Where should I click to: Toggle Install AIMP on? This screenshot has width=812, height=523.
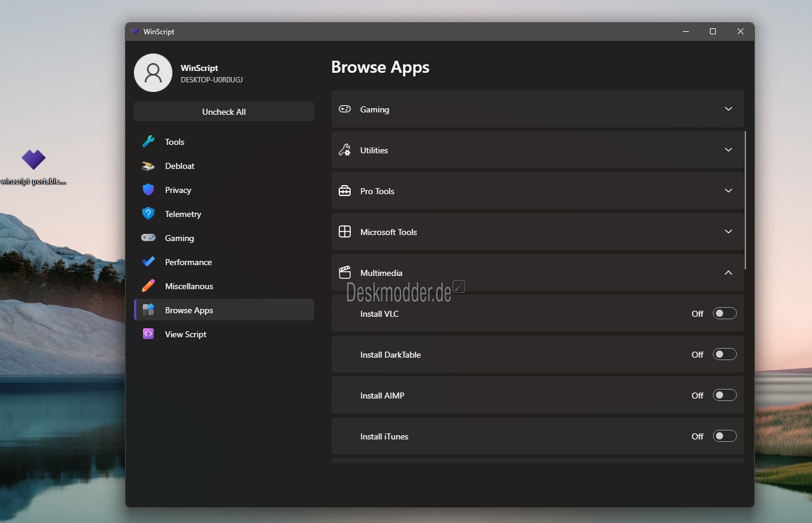[x=724, y=395]
